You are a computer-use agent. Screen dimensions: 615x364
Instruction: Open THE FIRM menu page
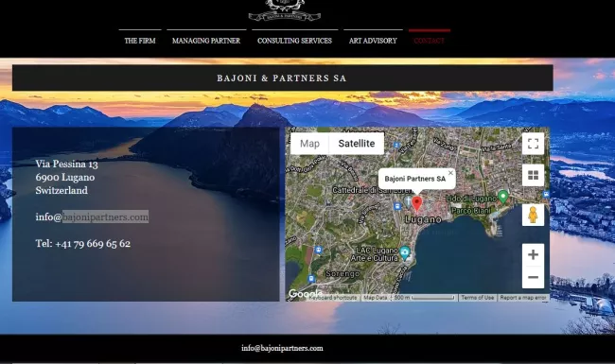(x=140, y=41)
